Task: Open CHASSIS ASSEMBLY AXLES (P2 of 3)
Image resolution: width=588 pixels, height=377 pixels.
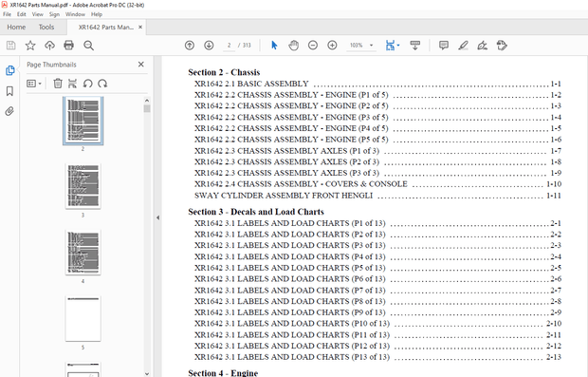Action: click(377, 161)
